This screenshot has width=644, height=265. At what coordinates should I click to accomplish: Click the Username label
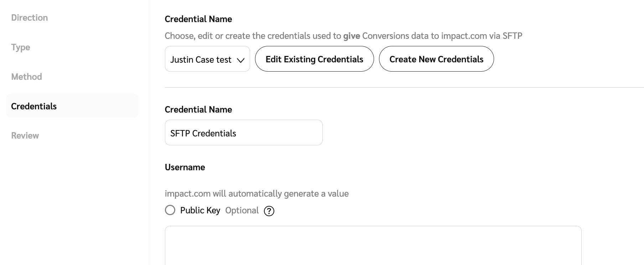point(185,167)
